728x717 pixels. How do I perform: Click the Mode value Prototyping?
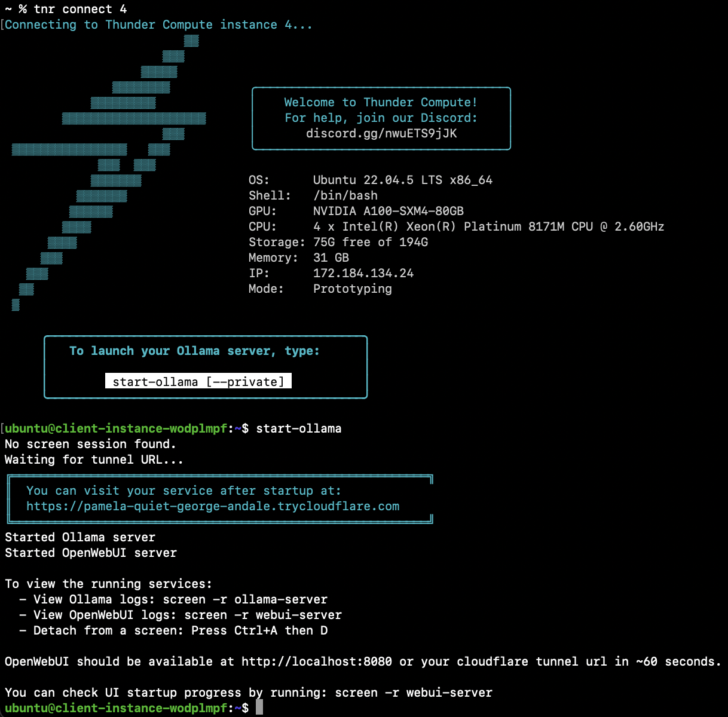(x=353, y=289)
